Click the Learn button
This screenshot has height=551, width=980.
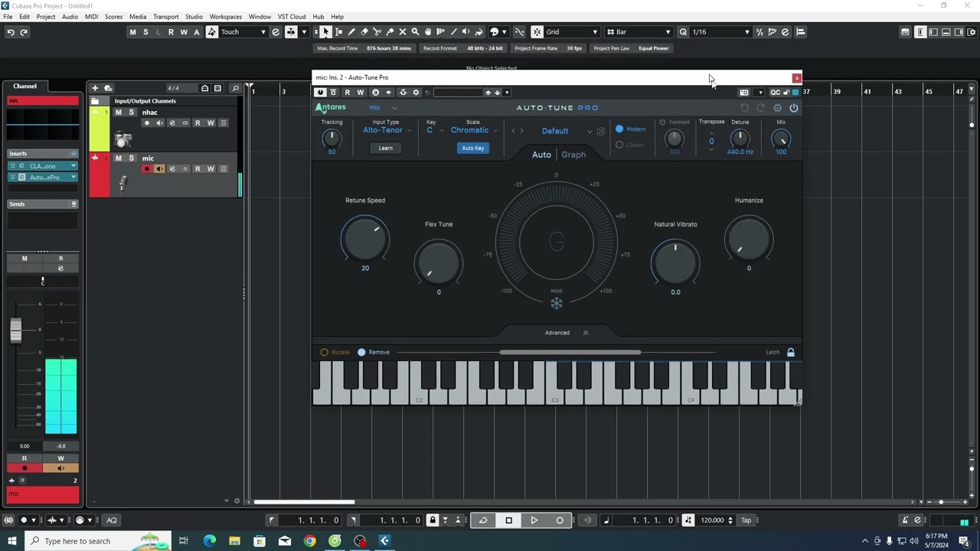click(386, 148)
